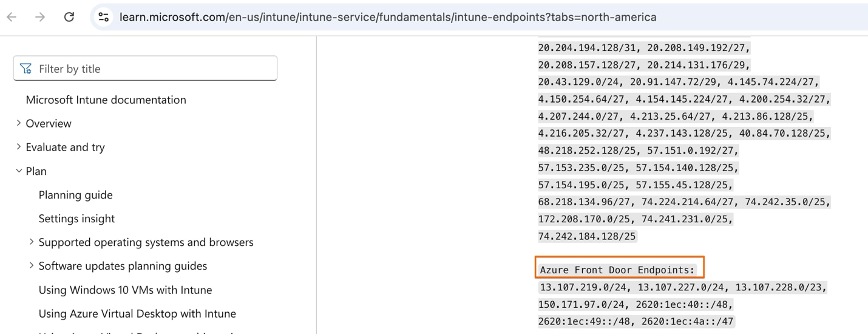Select Using Windows 10 VMs with Intune
This screenshot has height=334, width=868.
(125, 290)
